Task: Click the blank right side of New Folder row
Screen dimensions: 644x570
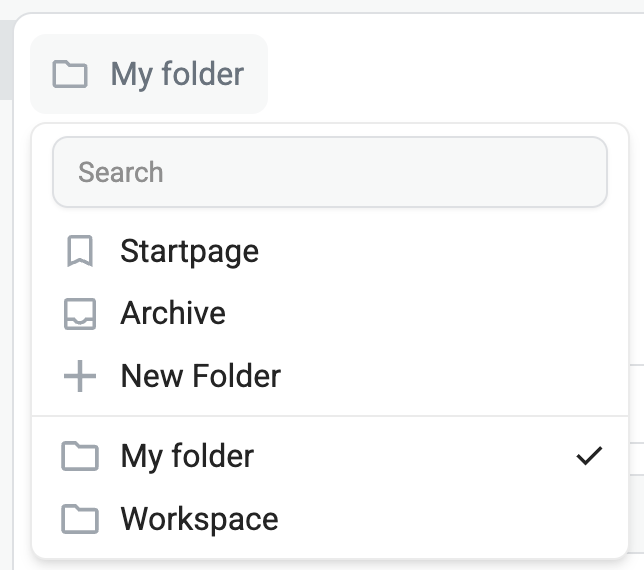Action: (x=450, y=377)
